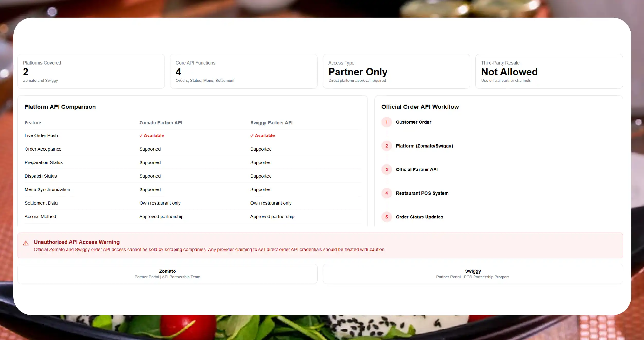
Task: Select the Settlement Data row label
Action: click(x=41, y=203)
